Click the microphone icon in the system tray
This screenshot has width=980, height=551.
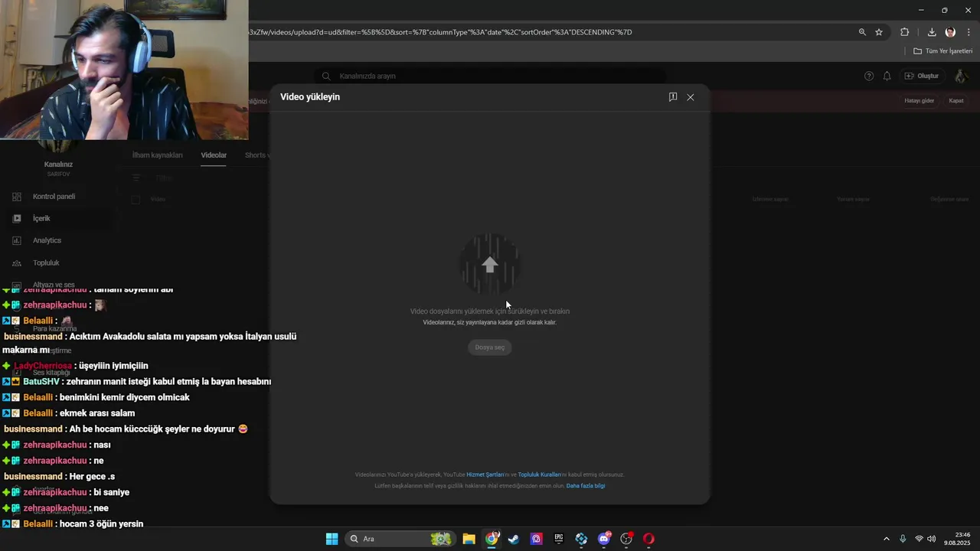coord(903,539)
